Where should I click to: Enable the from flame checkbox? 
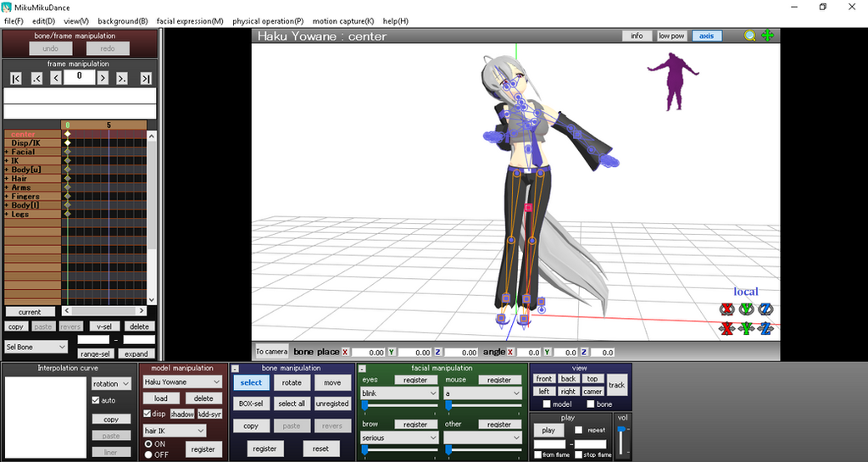[x=537, y=455]
